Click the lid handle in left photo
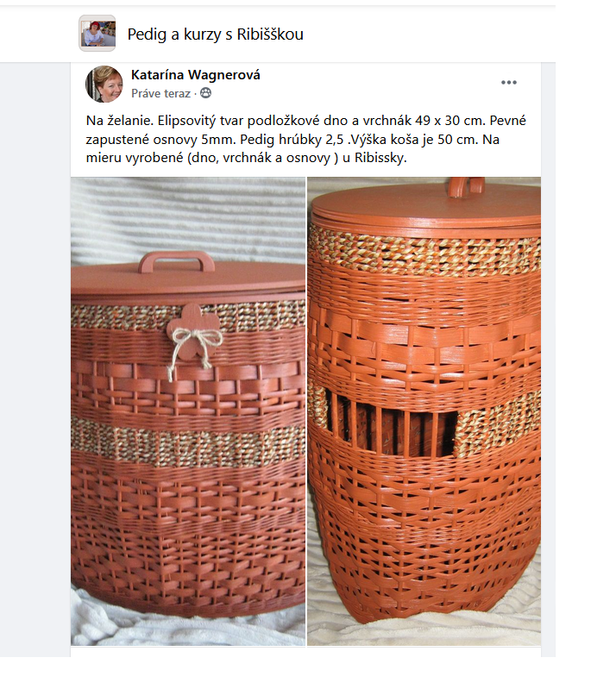 [x=177, y=262]
